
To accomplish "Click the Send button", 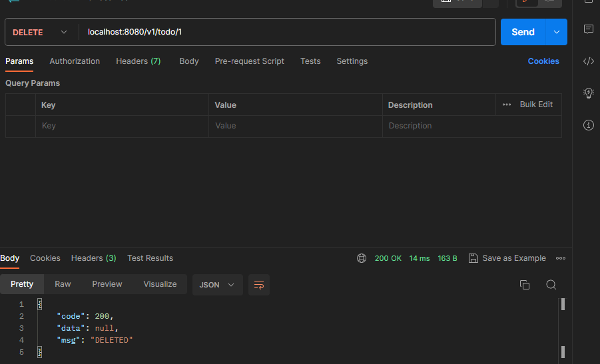I will [x=523, y=32].
